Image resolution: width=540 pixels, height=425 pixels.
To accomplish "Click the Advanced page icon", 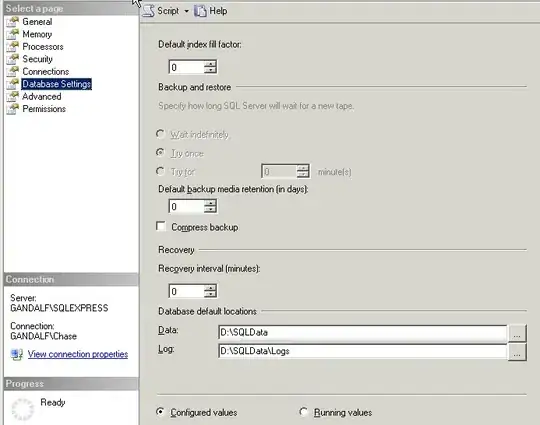I will [x=13, y=96].
